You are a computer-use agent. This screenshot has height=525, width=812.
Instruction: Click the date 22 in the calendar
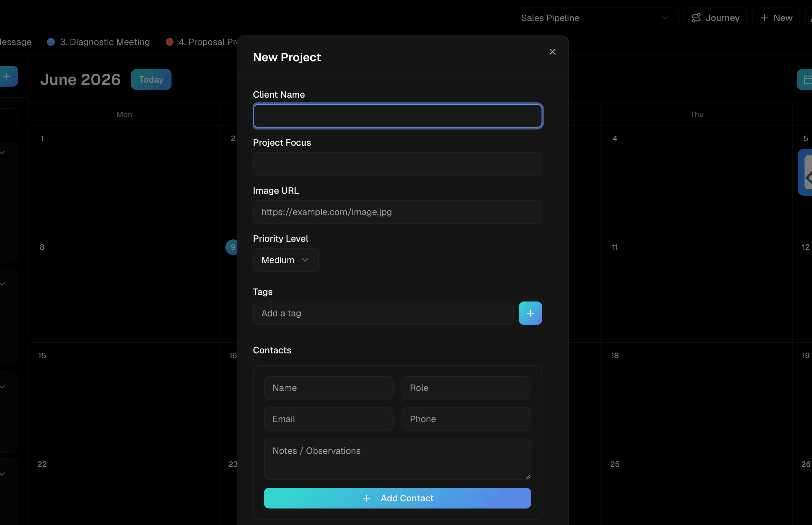click(x=42, y=464)
